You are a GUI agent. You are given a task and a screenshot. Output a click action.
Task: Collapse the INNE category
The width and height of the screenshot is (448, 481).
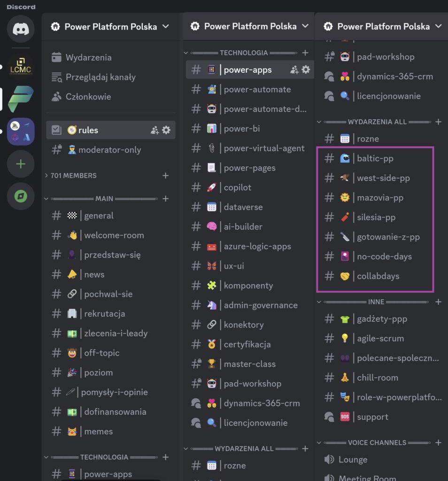pos(319,302)
